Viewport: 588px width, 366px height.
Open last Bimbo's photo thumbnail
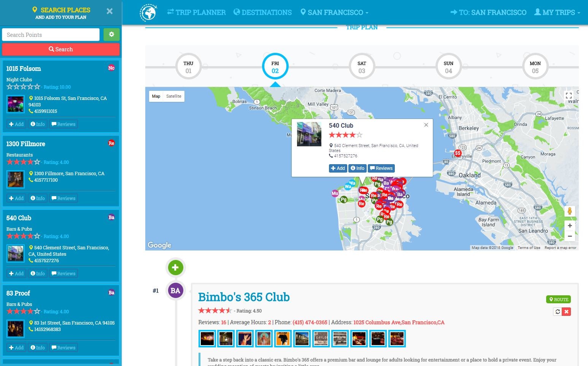point(397,339)
